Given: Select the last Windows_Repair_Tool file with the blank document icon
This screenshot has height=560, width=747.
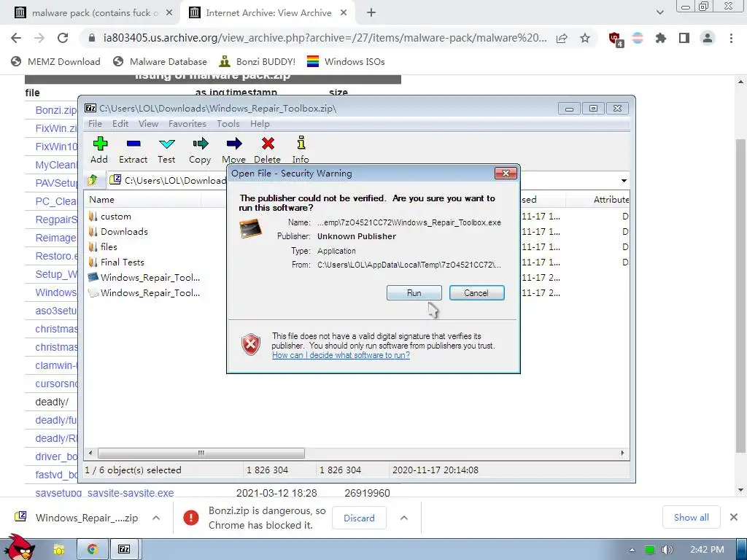Looking at the screenshot, I should [144, 292].
